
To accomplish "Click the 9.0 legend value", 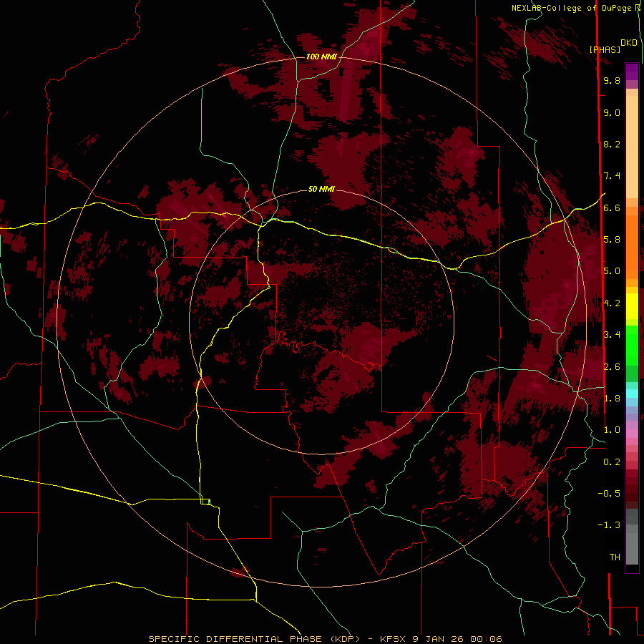I will tap(612, 112).
